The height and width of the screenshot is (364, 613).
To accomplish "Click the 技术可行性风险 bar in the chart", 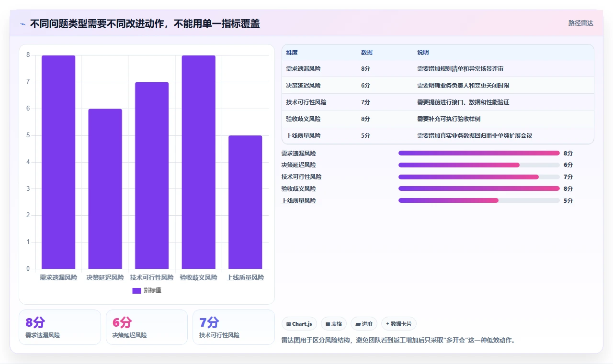I will [152, 176].
